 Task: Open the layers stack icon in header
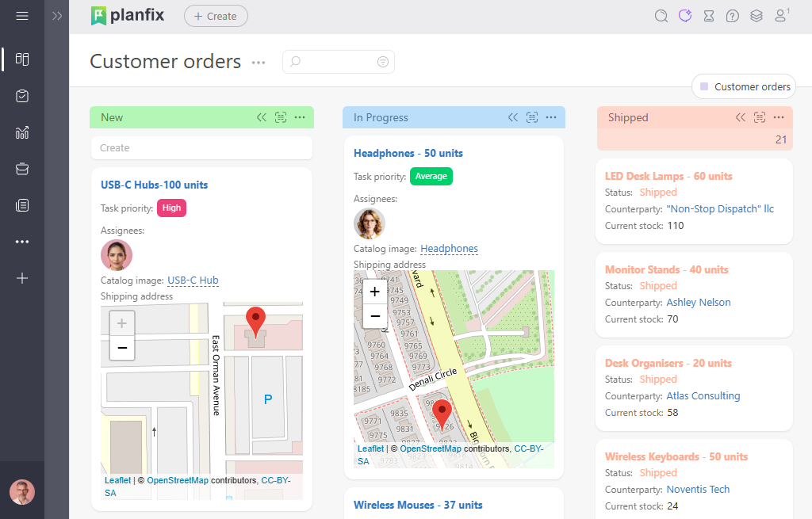756,16
